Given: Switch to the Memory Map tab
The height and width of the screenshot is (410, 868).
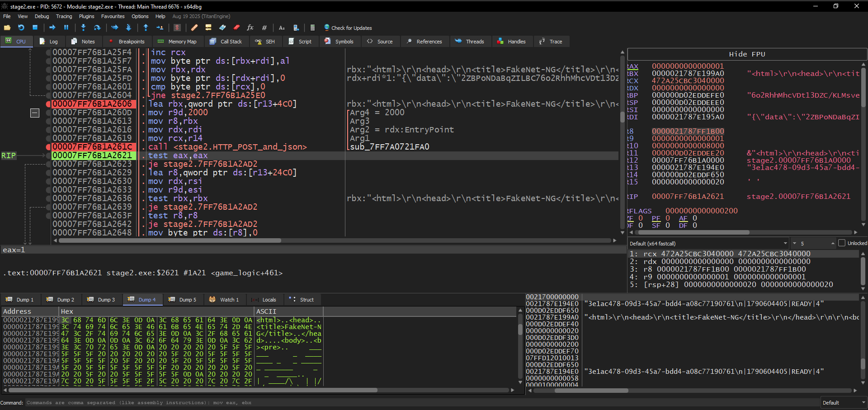Looking at the screenshot, I should pos(177,41).
